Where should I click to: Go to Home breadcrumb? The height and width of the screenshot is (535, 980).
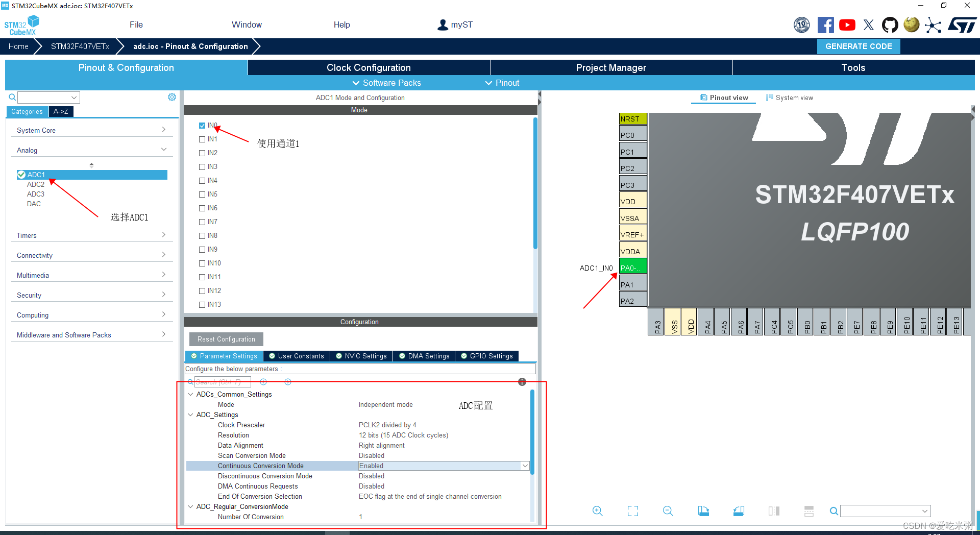pos(18,46)
